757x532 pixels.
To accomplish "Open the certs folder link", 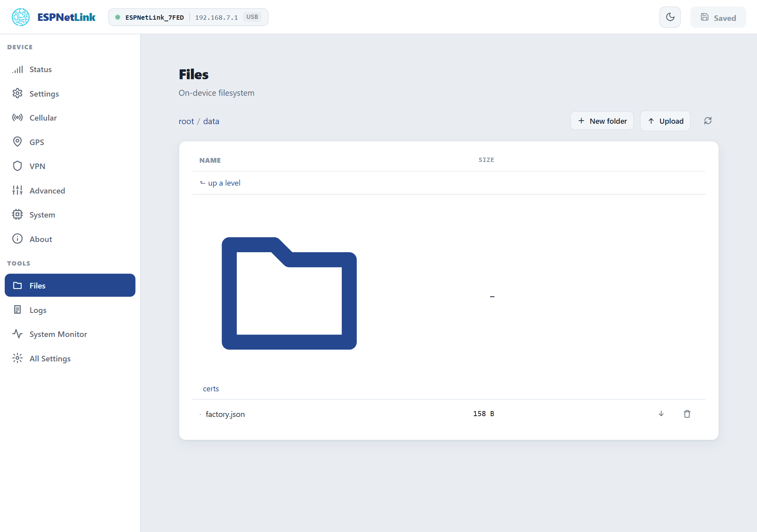I will click(x=211, y=389).
